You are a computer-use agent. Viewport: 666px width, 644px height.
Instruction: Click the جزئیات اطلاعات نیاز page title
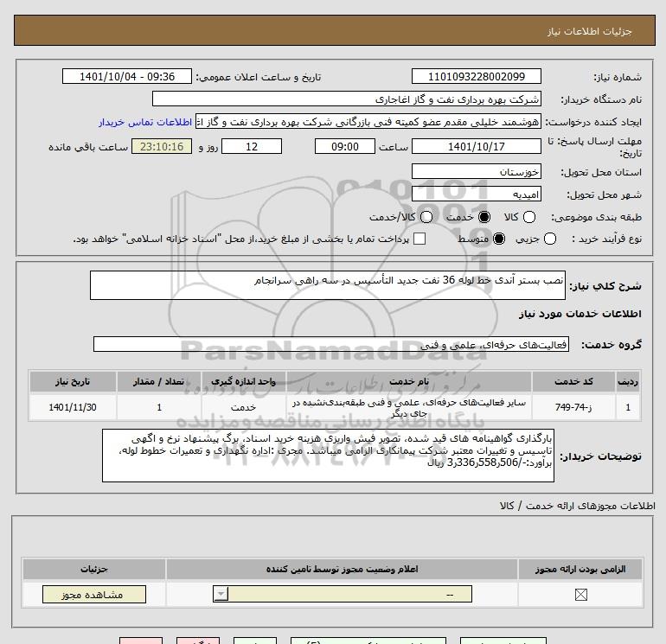click(590, 31)
